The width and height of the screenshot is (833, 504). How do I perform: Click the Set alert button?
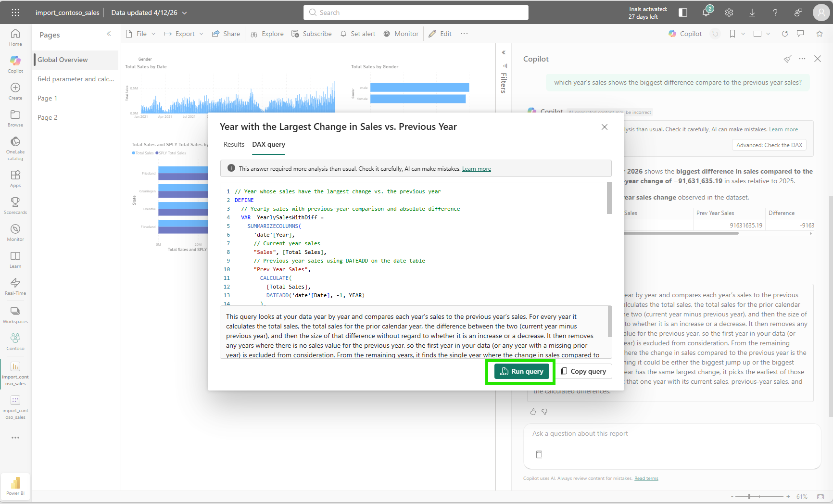[358, 34]
